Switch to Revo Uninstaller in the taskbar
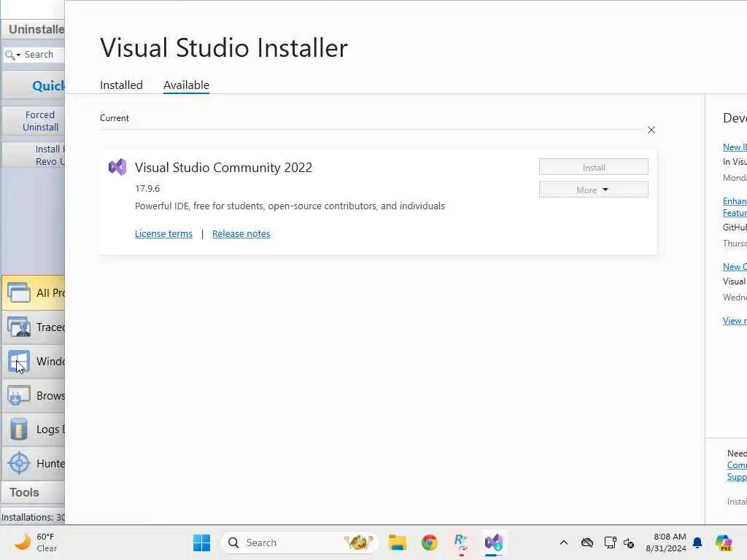The image size is (747, 560). coord(461,542)
